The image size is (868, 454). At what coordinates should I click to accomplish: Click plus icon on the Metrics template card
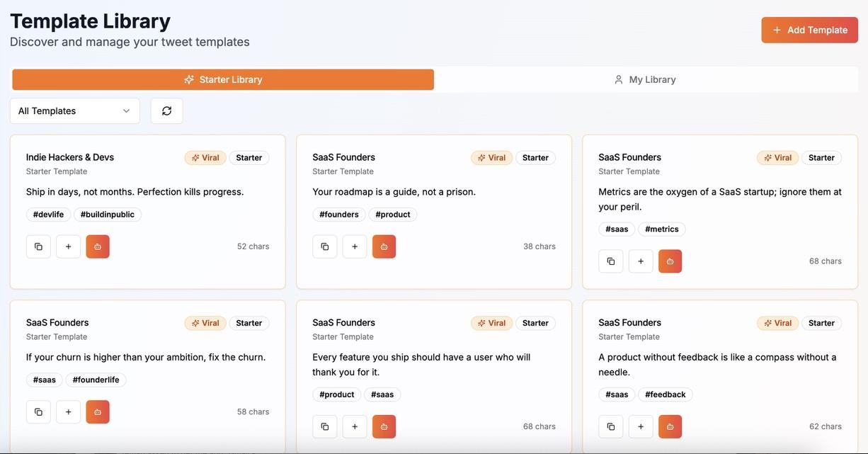pos(641,261)
